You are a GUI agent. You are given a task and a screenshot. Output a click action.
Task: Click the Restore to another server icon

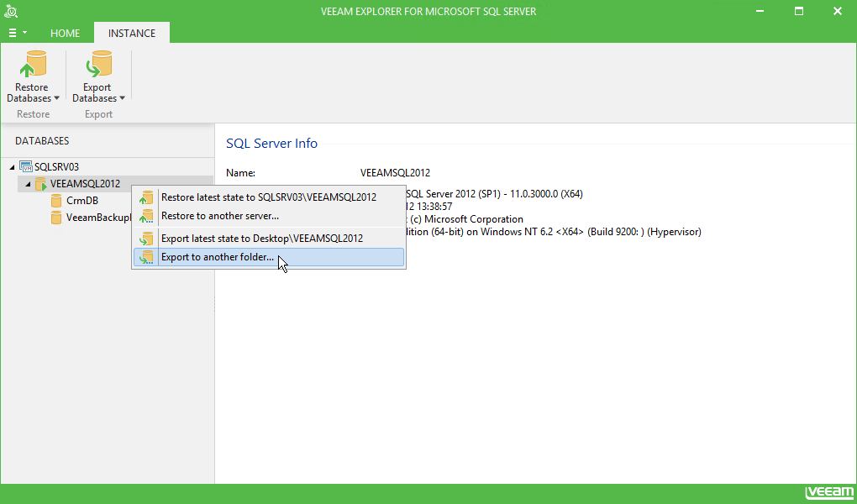pyautogui.click(x=146, y=216)
